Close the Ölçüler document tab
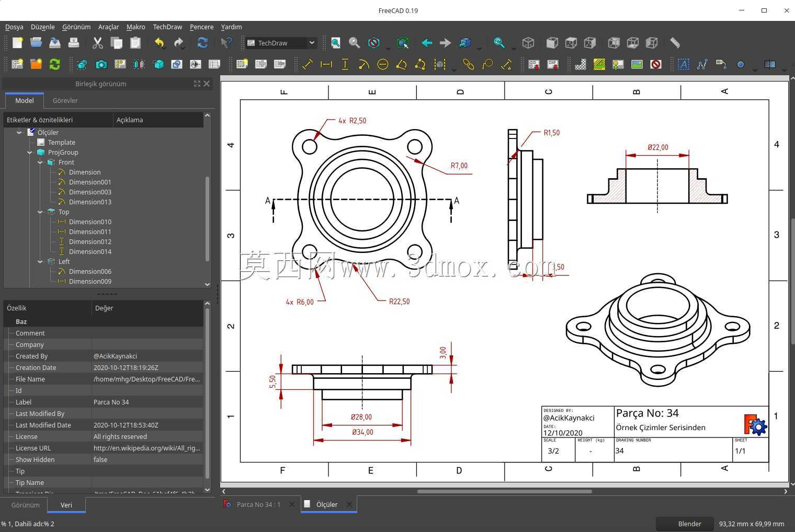 [x=349, y=504]
